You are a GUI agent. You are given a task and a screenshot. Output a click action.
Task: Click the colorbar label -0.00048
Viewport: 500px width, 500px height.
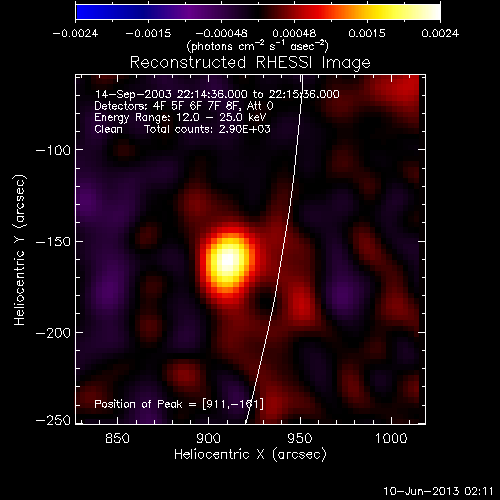click(x=221, y=33)
